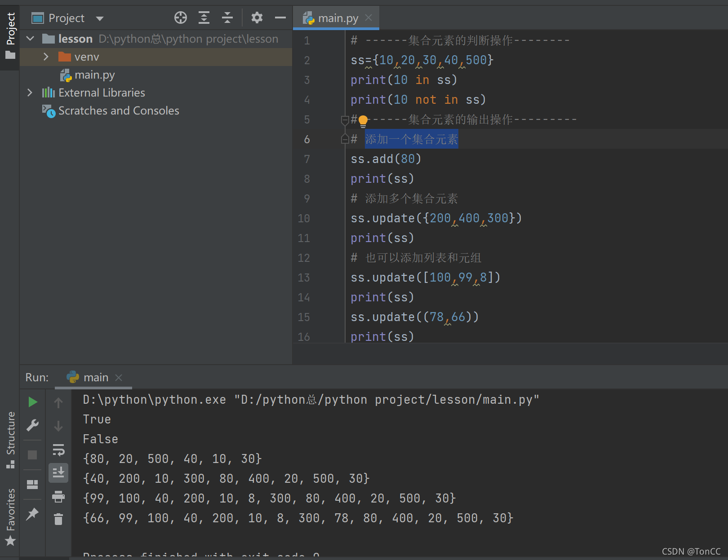The width and height of the screenshot is (728, 560).
Task: Jump down the stack trace arrow
Action: [x=58, y=426]
